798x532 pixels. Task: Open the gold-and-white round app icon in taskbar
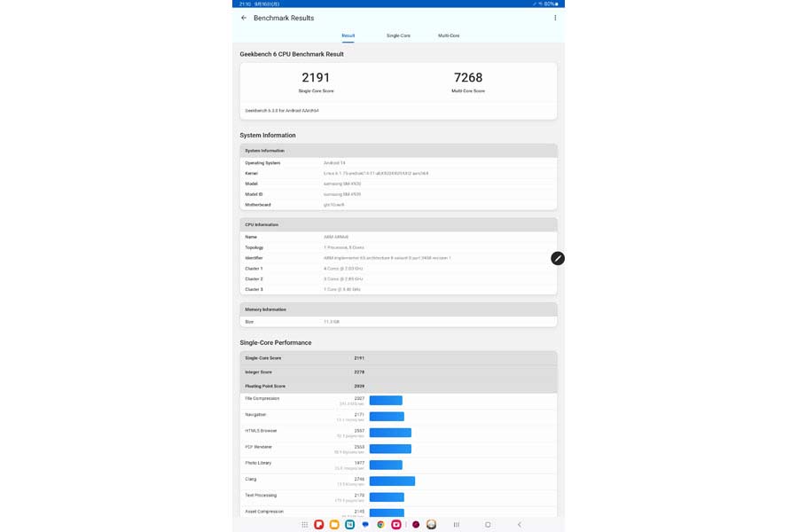click(431, 524)
